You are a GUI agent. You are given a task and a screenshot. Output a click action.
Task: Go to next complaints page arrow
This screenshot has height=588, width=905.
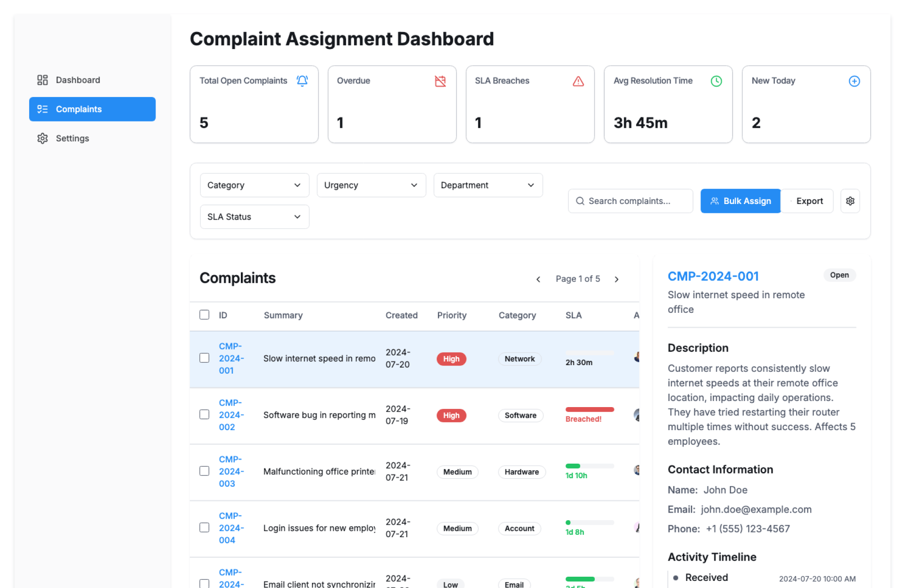click(x=617, y=279)
